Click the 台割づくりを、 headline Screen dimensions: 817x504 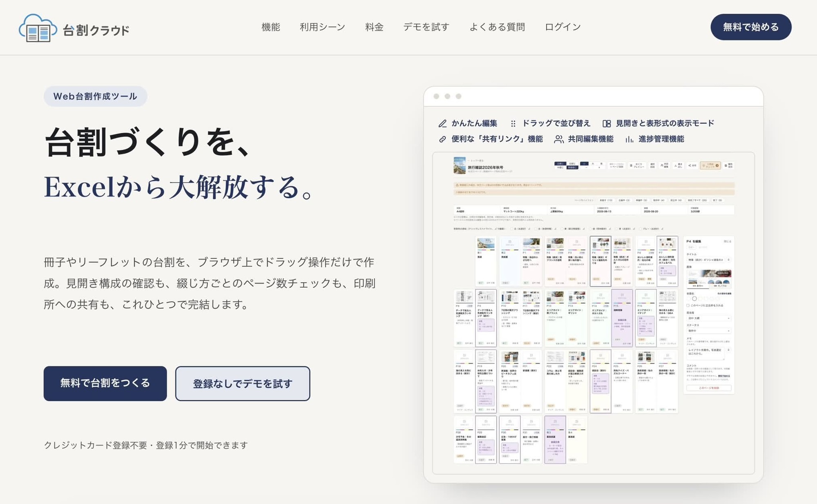pyautogui.click(x=148, y=142)
